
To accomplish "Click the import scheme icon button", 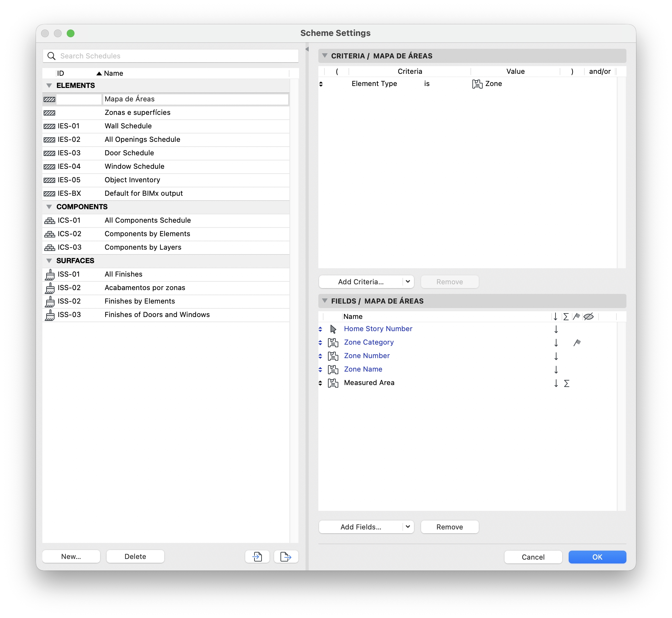I will tap(257, 556).
